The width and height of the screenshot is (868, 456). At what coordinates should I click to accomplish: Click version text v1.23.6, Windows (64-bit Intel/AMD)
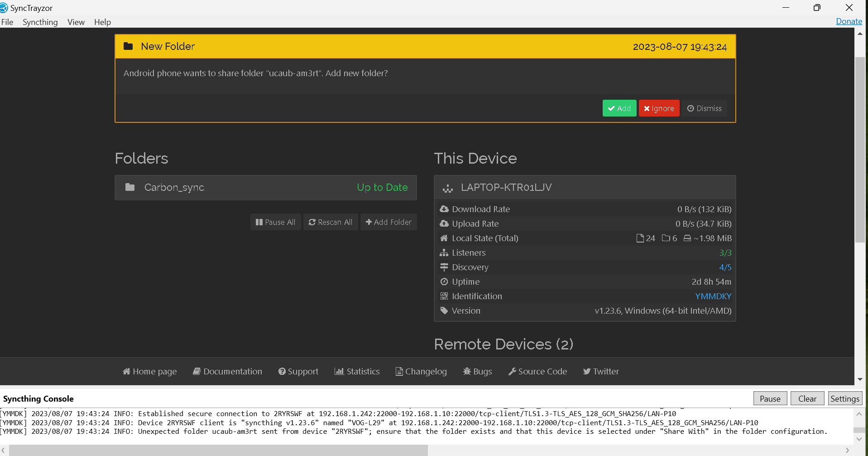click(663, 310)
